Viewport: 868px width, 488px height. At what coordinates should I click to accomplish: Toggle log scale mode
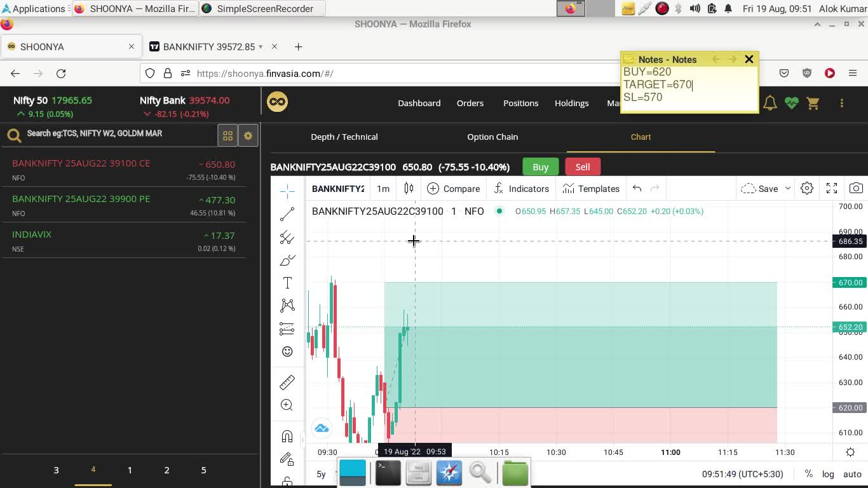(x=828, y=474)
